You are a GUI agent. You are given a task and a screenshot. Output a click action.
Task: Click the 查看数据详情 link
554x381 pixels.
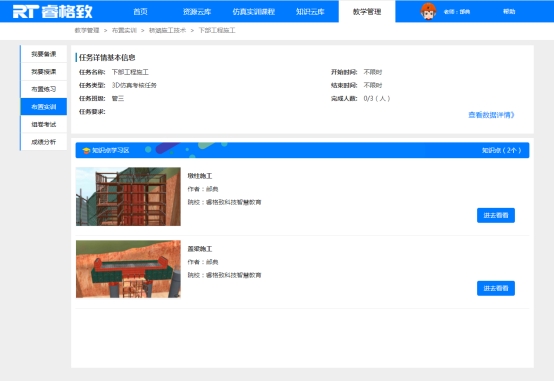point(491,115)
